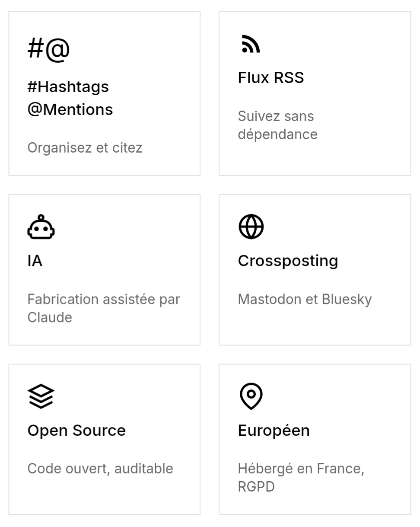Click the word Claude in IA card
Screen dimensions: 420x527
click(x=50, y=317)
